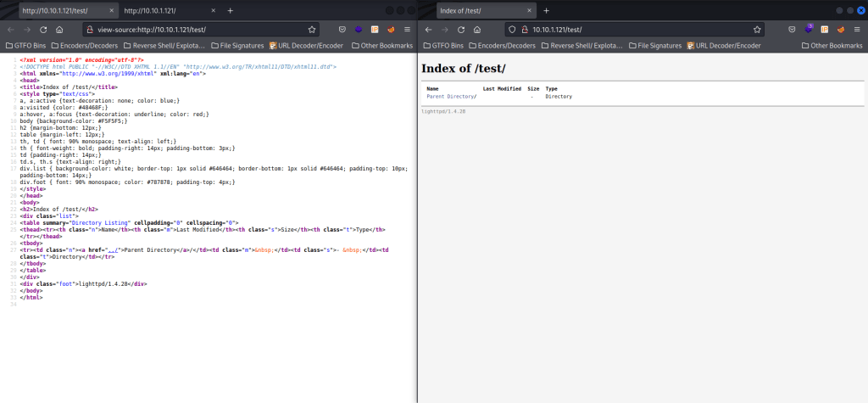Expand File Signatures folder in view-source window
Image resolution: width=868 pixels, height=403 pixels.
236,45
